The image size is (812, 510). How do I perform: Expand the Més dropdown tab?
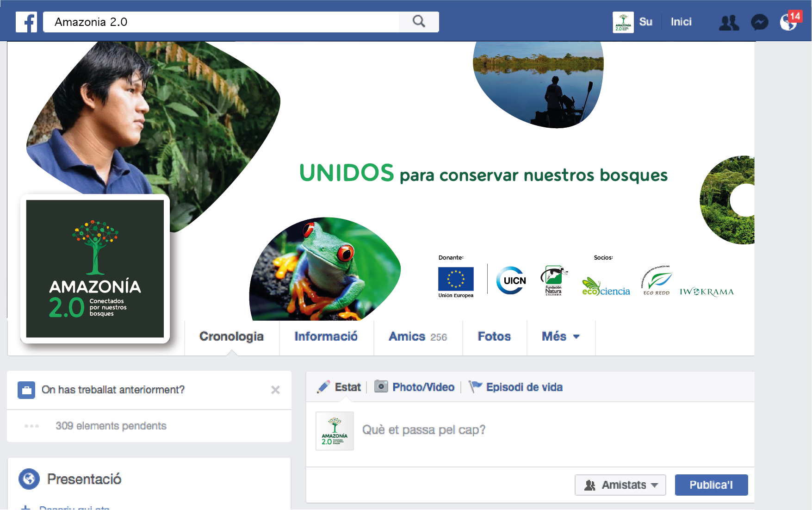[x=561, y=336]
